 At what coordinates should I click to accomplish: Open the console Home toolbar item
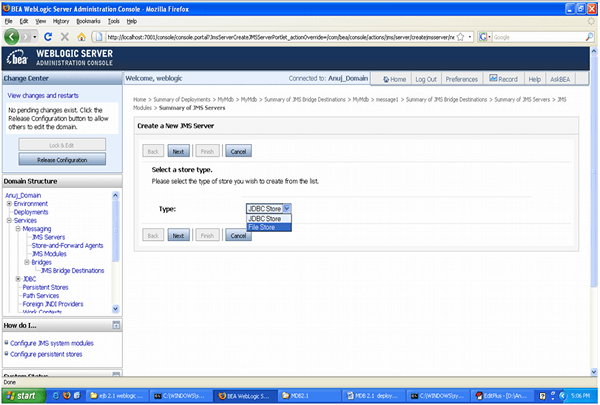[393, 78]
